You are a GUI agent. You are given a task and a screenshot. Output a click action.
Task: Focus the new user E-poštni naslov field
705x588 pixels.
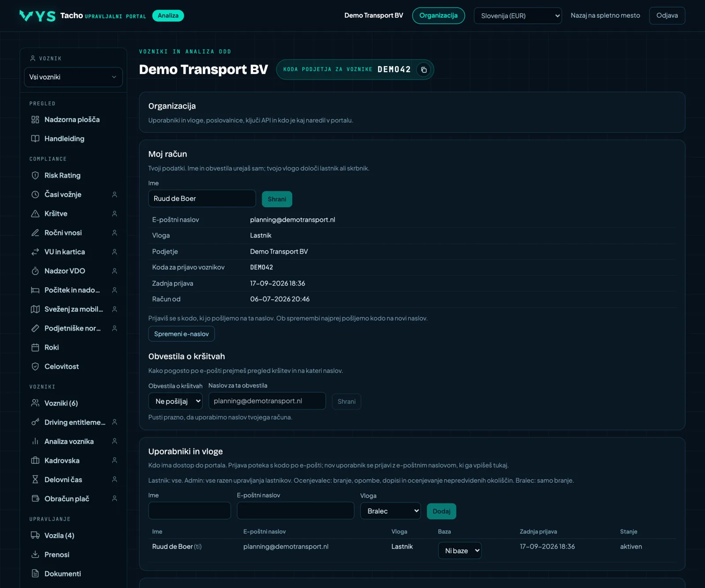click(x=296, y=510)
